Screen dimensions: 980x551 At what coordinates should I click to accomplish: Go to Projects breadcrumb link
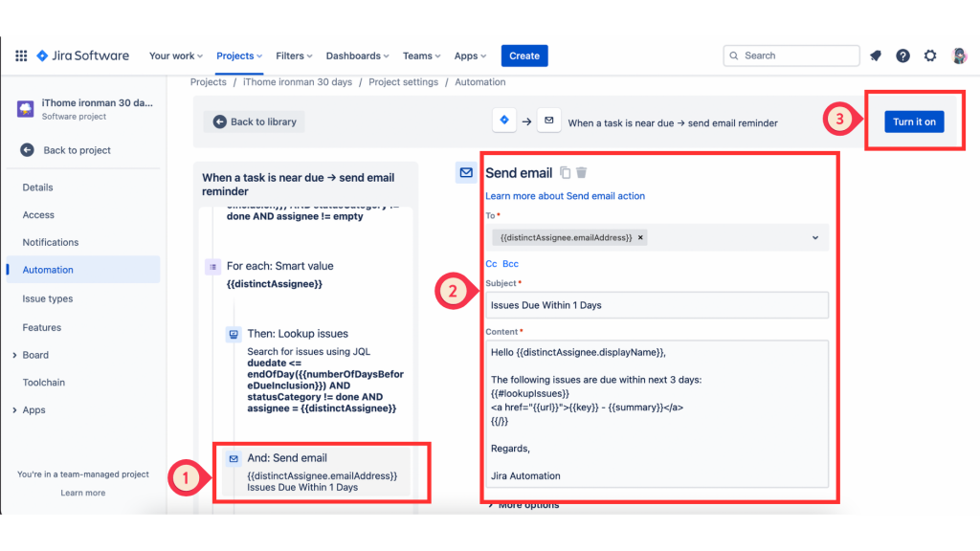(x=208, y=82)
